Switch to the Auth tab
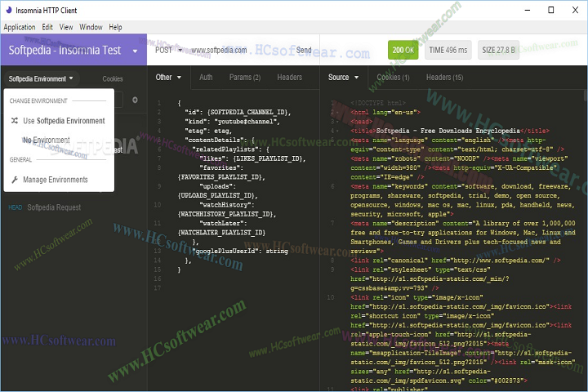Screen dimensions: 588x392 (x=206, y=78)
